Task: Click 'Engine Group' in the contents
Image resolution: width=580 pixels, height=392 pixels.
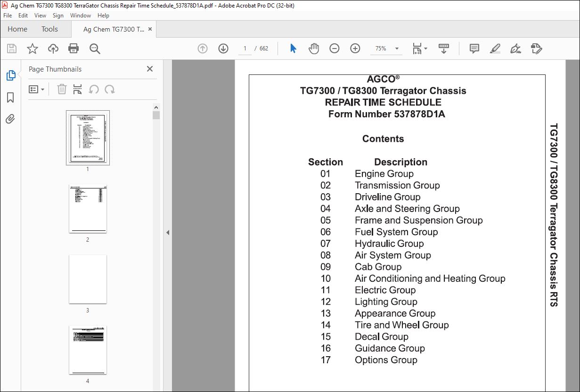Action: [384, 174]
